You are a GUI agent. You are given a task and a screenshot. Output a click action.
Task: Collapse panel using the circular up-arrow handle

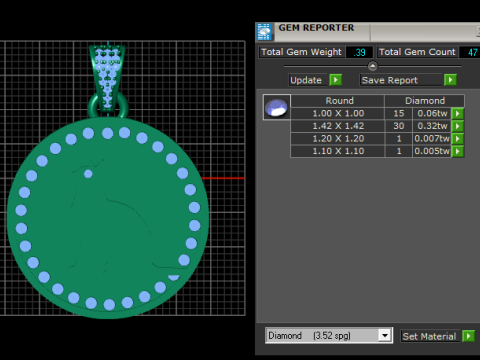pyautogui.click(x=373, y=66)
